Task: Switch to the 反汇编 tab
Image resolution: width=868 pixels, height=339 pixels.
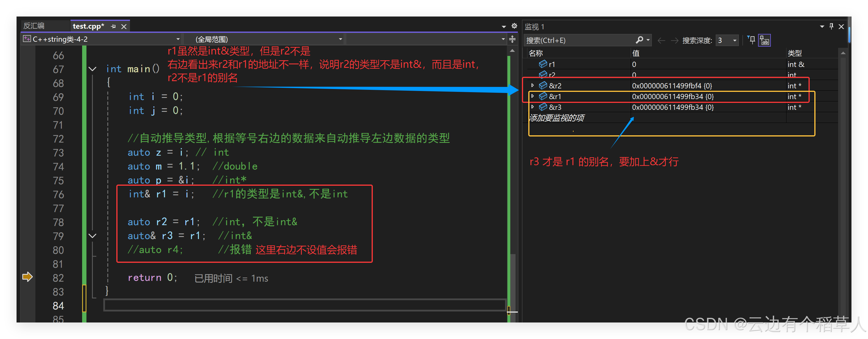Action: pyautogui.click(x=34, y=26)
